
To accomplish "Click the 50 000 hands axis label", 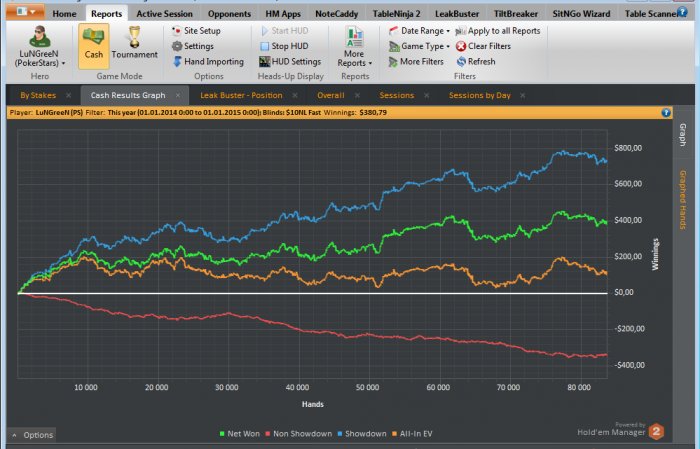I will (367, 387).
